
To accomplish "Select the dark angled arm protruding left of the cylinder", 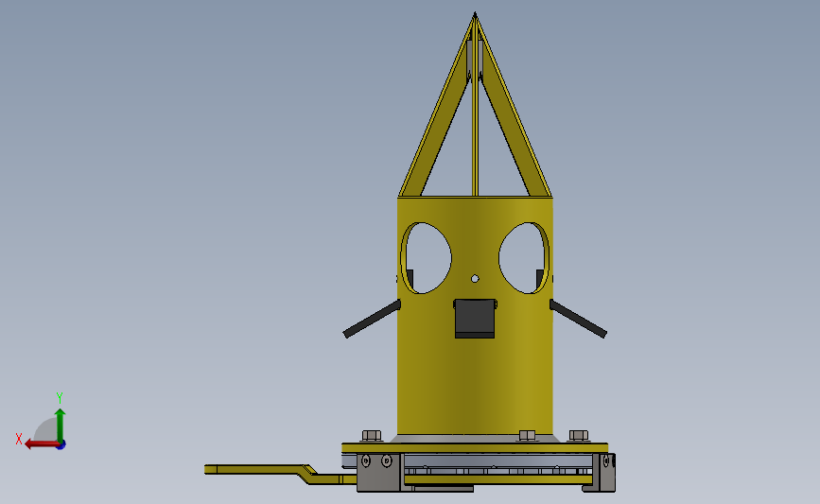I will pyautogui.click(x=372, y=319).
